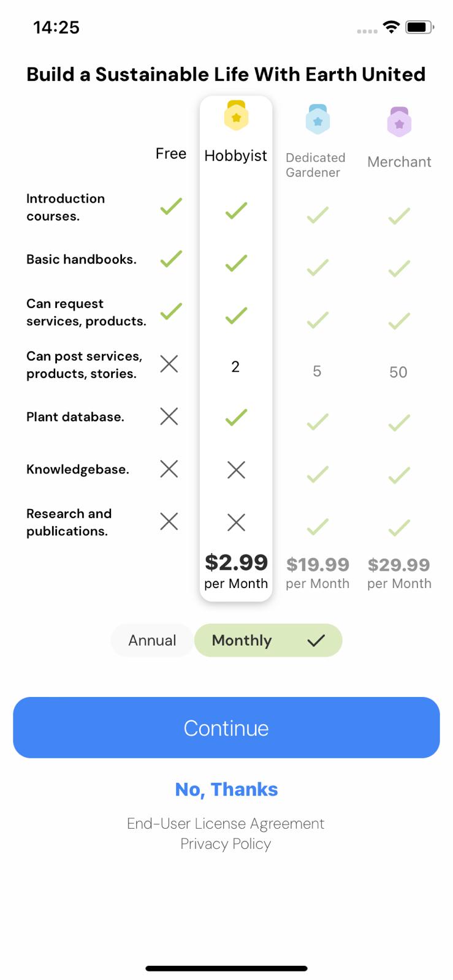
Task: Tap Hobbyist's Research and publications X mark
Action: pyautogui.click(x=236, y=522)
